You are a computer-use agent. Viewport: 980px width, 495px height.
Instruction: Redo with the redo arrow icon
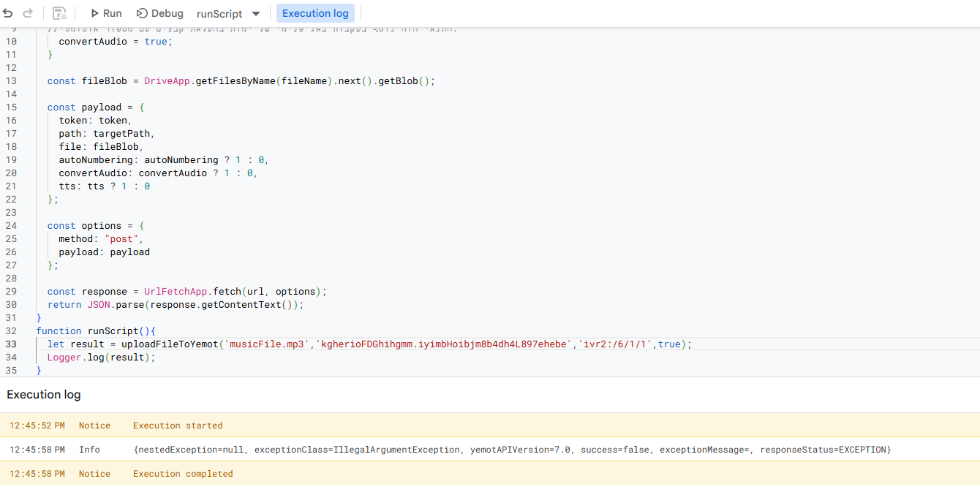coord(28,13)
